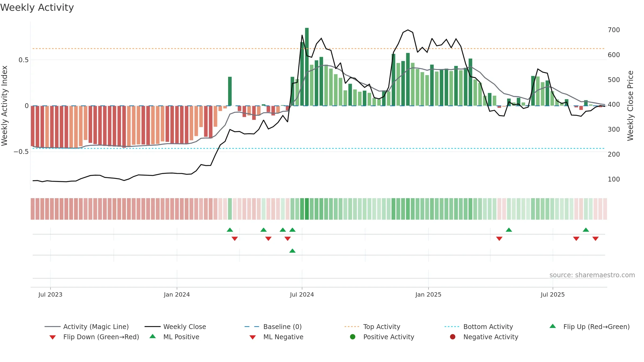This screenshot has height=362, width=644.
Task: Click the Jan 2025 x-axis label
Action: pyautogui.click(x=428, y=295)
